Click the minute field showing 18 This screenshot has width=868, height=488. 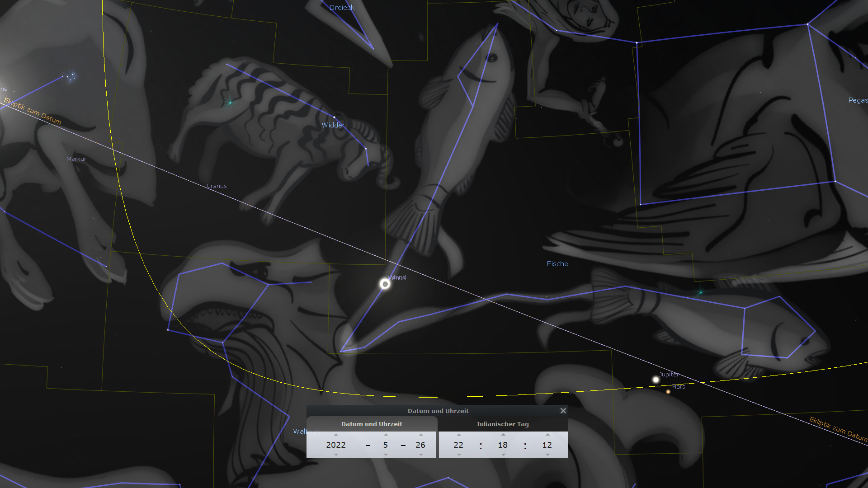pos(503,445)
